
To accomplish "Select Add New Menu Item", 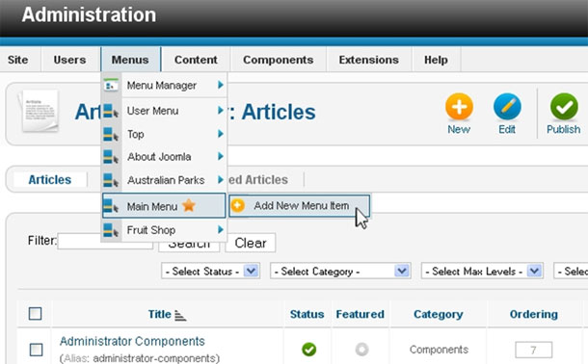I will coord(299,206).
